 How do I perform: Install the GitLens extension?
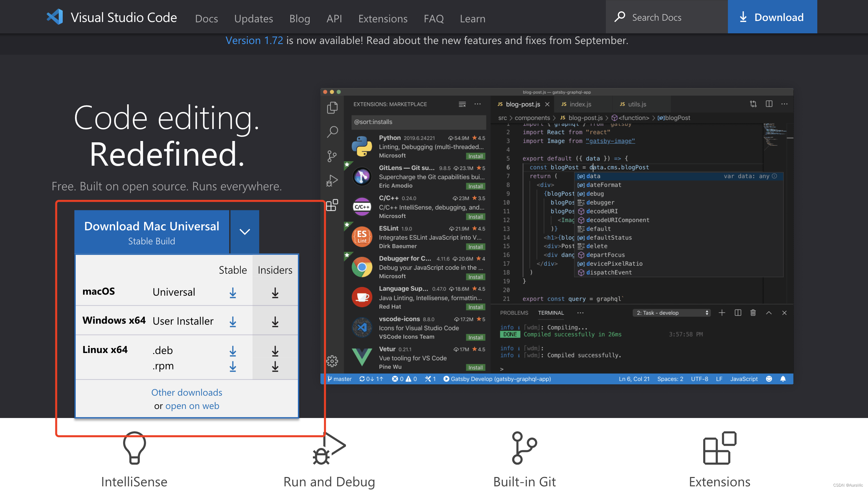pos(475,186)
